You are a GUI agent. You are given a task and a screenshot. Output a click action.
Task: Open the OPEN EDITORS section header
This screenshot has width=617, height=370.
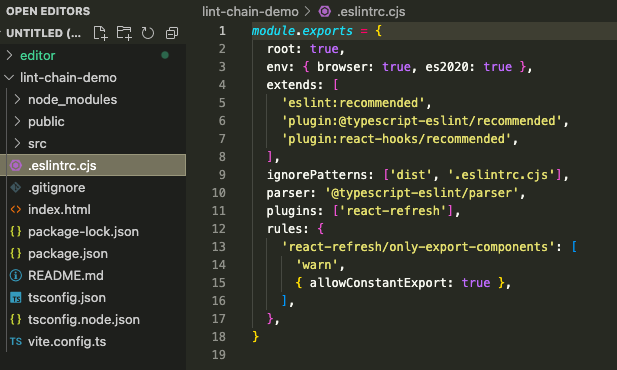pos(48,11)
